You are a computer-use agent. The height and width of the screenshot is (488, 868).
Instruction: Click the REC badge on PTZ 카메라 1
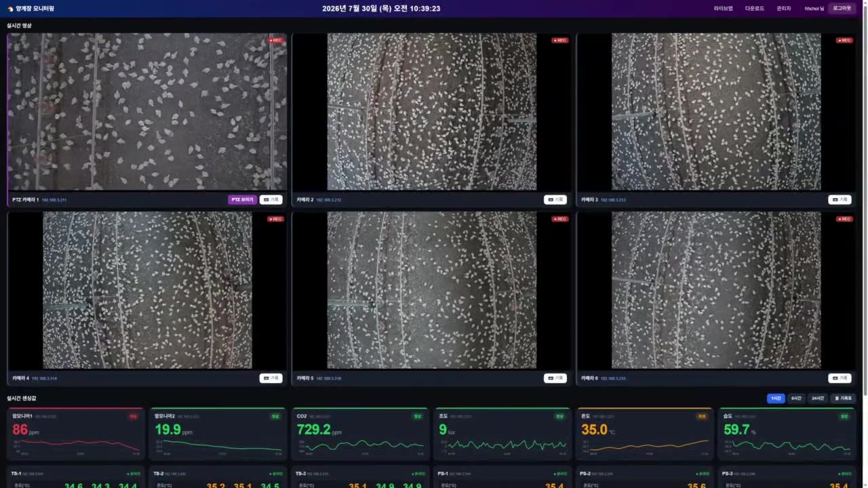tap(275, 40)
